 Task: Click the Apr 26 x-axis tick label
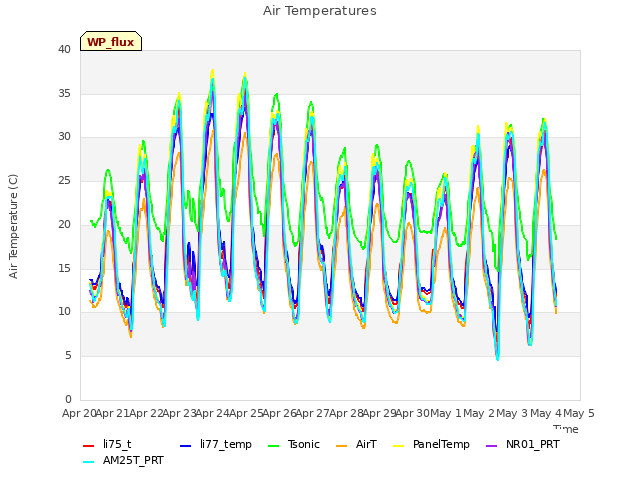coord(280,413)
